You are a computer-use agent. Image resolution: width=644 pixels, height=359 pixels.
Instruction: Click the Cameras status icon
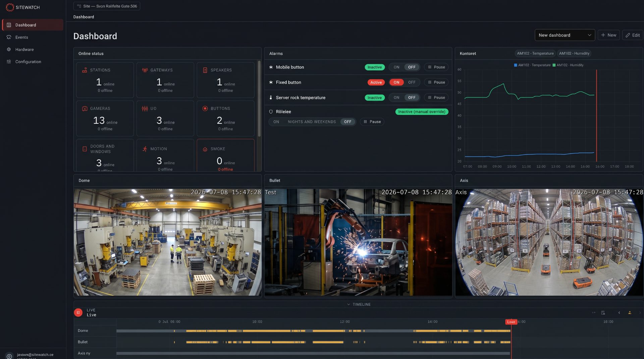[85, 109]
